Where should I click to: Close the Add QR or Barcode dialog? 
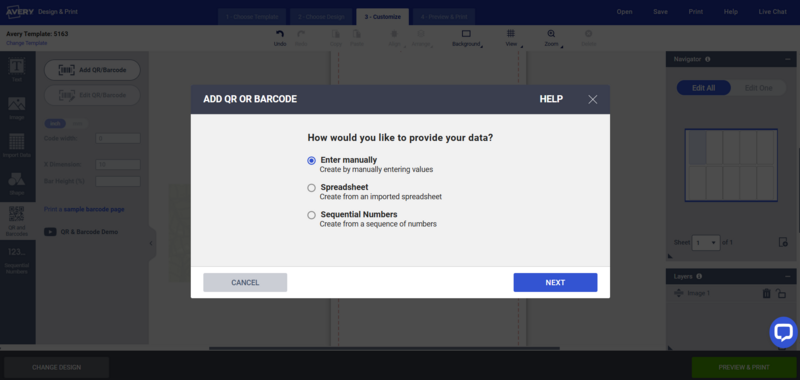click(592, 99)
